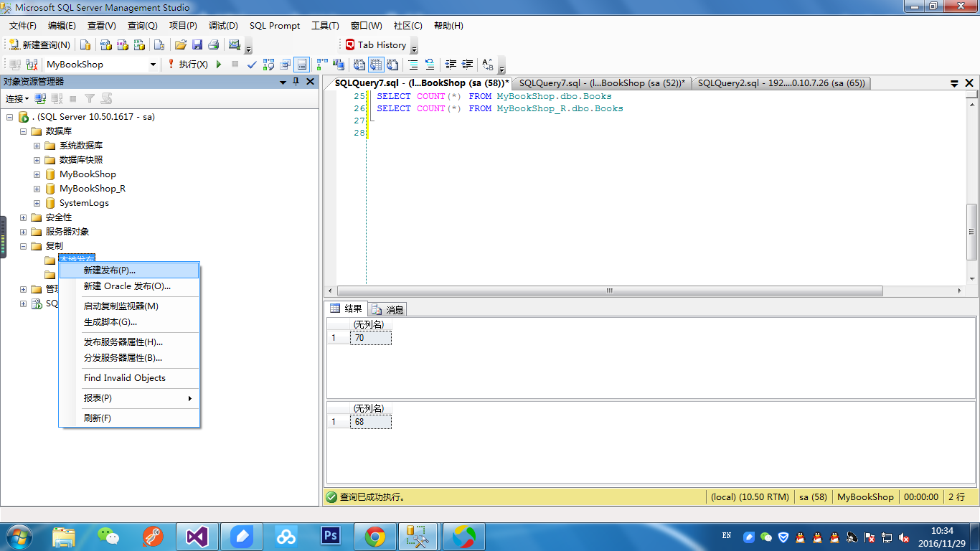The height and width of the screenshot is (551, 980).
Task: Click the Open File folder icon
Action: (181, 45)
